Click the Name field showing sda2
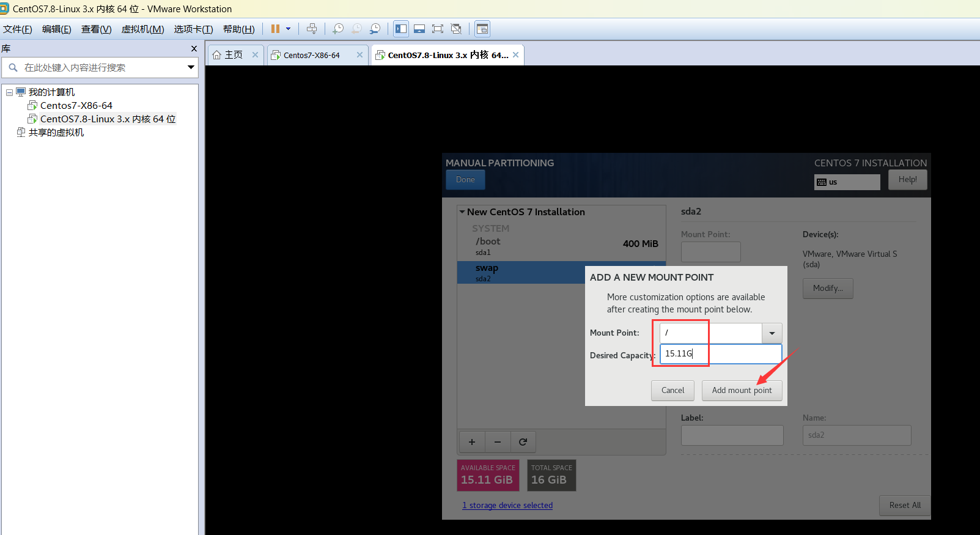 tap(857, 435)
